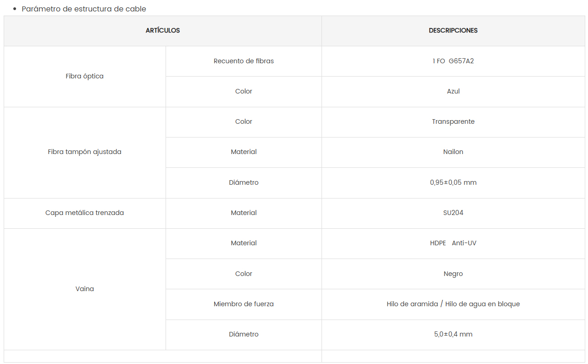The height and width of the screenshot is (364, 588).
Task: Select the Fibra tampón ajustada cell
Action: 85,152
